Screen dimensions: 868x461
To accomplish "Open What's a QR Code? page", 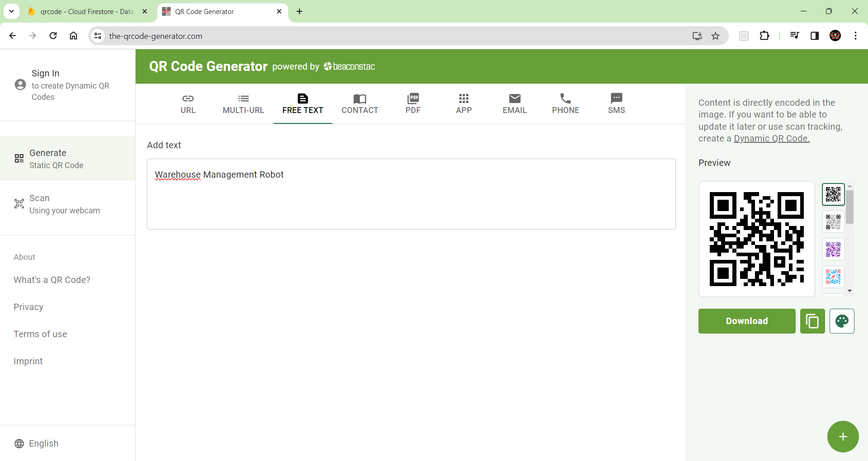I will tap(52, 280).
